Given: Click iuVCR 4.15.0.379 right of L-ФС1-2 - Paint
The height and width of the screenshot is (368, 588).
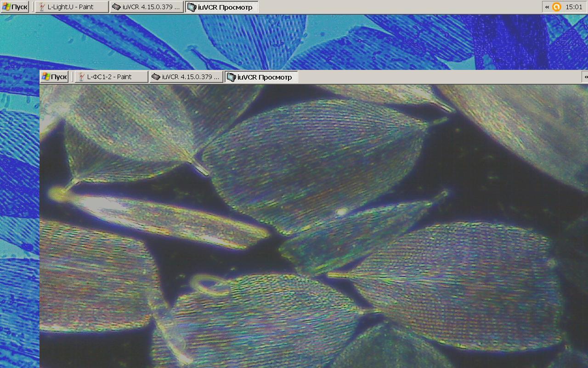Looking at the screenshot, I should click(x=187, y=77).
